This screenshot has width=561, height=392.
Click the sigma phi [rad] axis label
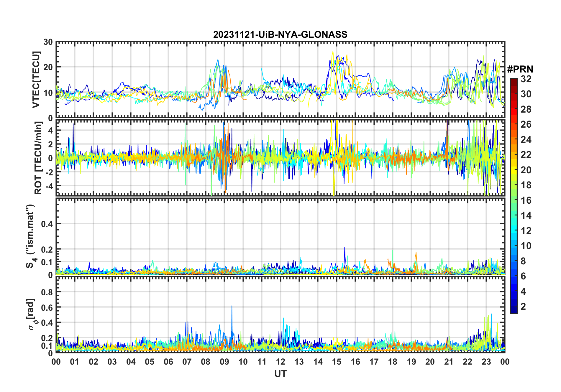[x=31, y=314]
